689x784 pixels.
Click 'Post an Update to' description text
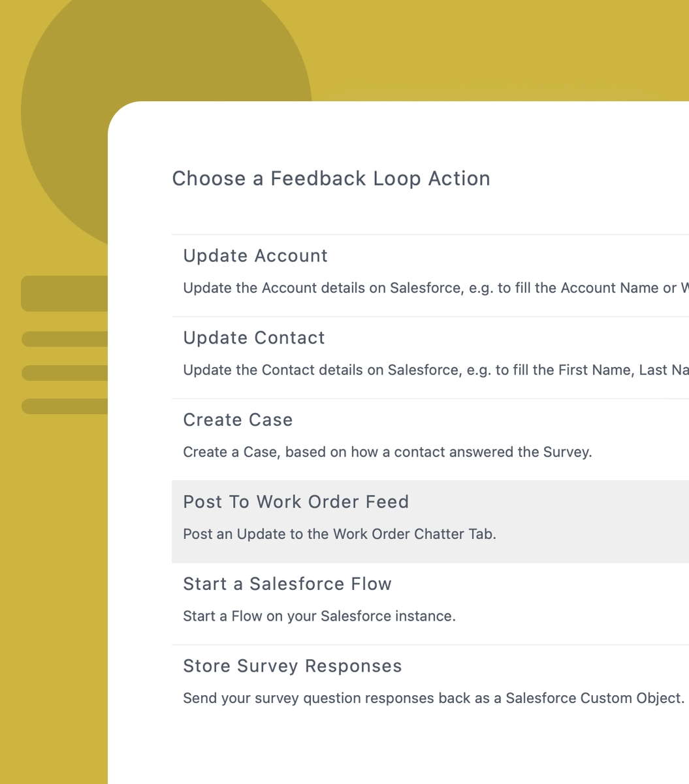coord(340,534)
